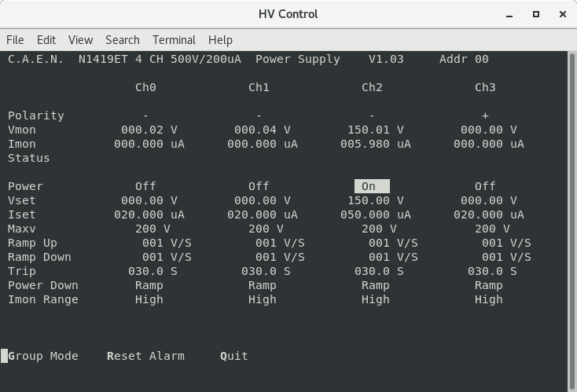Toggle Ch2 Power On field
This screenshot has width=577, height=392.
tap(372, 186)
